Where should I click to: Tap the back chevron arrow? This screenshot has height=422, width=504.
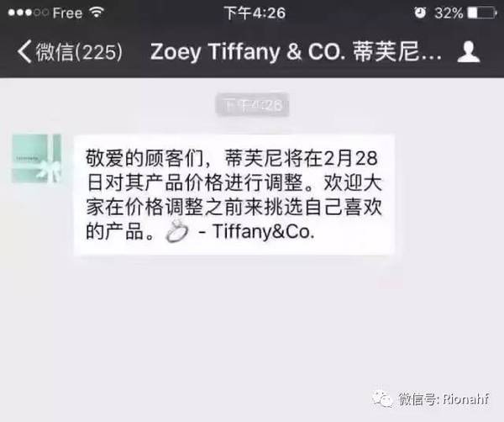24,51
